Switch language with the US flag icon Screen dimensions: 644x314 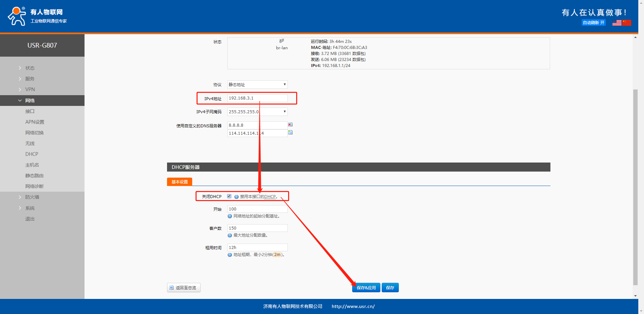point(617,23)
